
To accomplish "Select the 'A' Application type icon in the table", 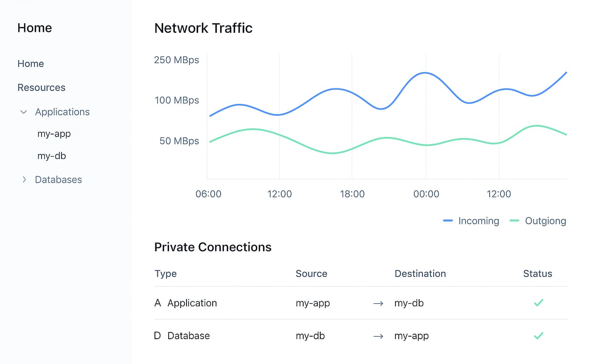I will 157,303.
